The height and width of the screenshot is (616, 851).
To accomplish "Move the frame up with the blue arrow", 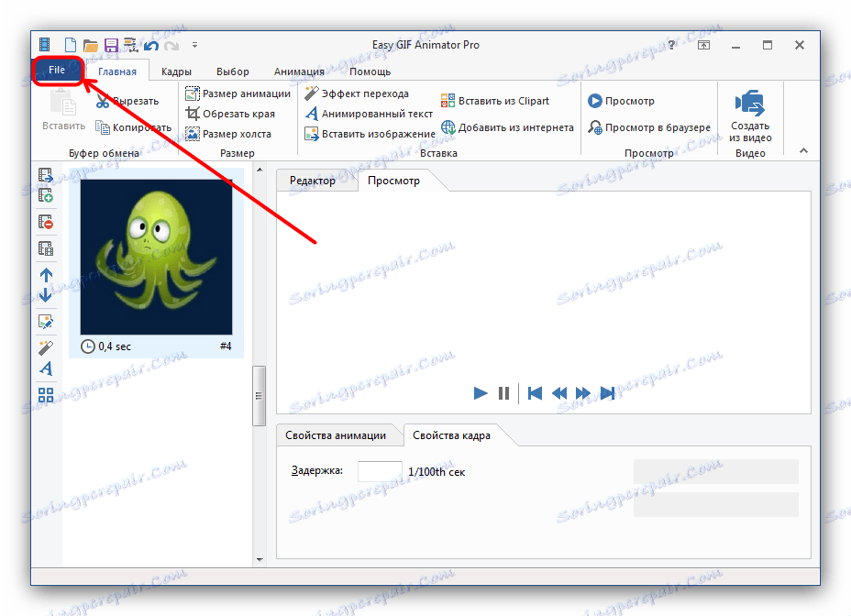I will pos(45,275).
